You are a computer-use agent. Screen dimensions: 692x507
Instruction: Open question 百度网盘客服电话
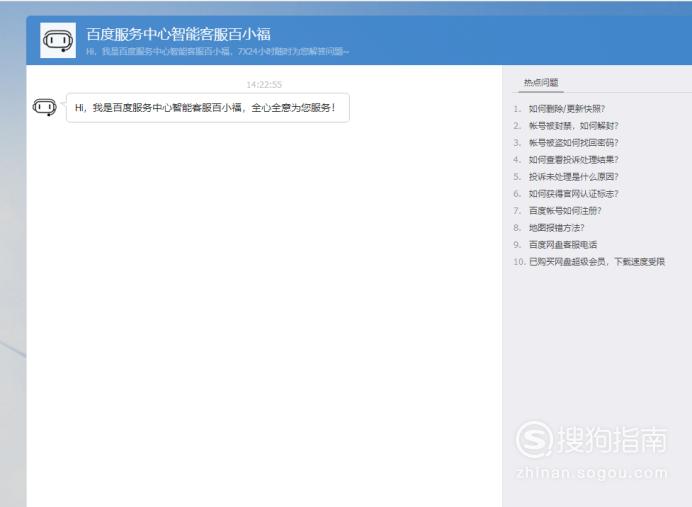coord(563,245)
